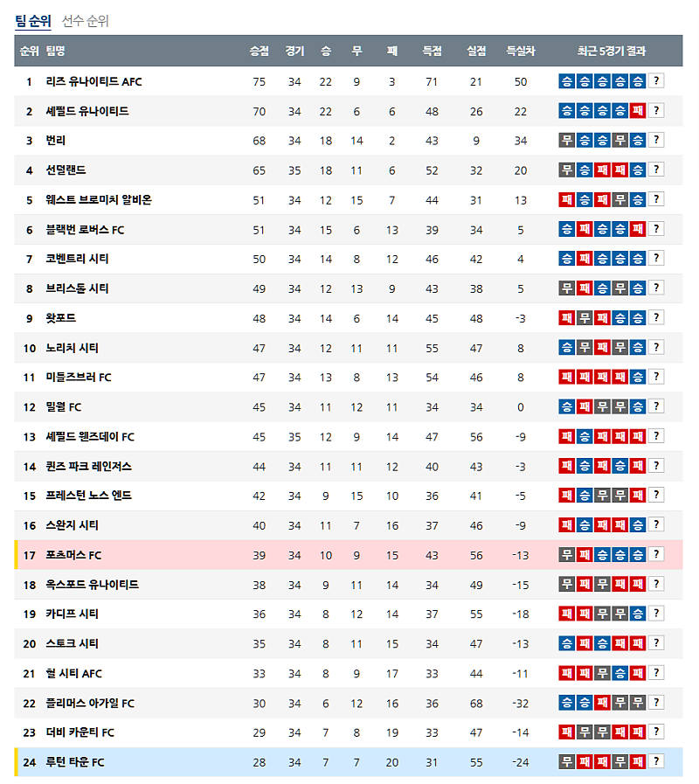Screen dimensions: 699x784
Task: Click the '?' icon in 루턴 타운 FC row
Action: [x=656, y=761]
